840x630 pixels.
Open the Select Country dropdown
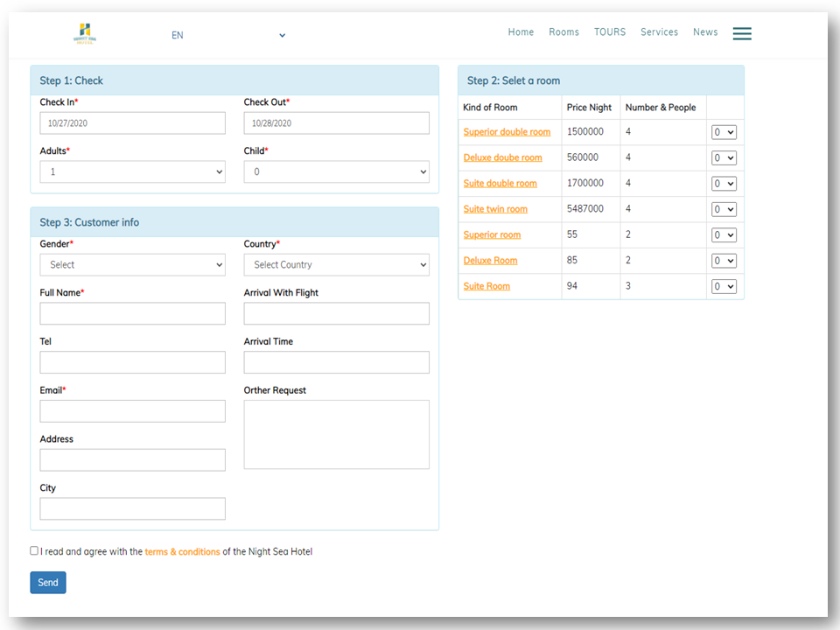click(x=336, y=265)
